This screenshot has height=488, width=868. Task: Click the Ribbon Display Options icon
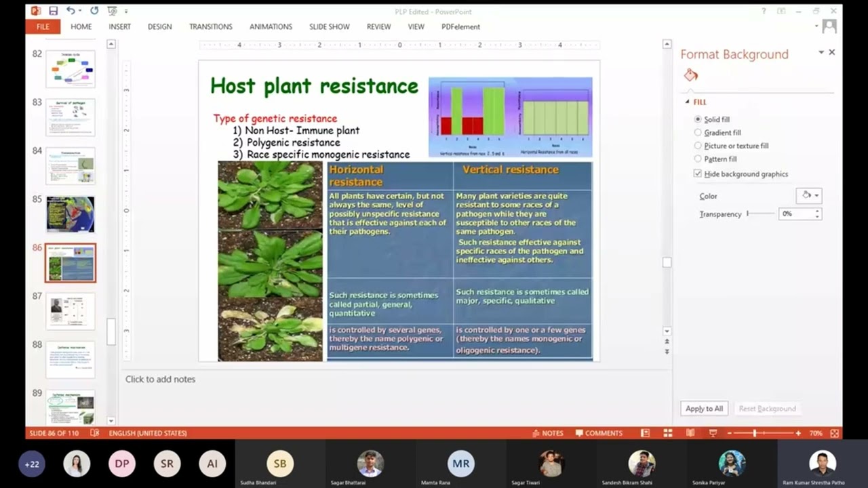781,11
